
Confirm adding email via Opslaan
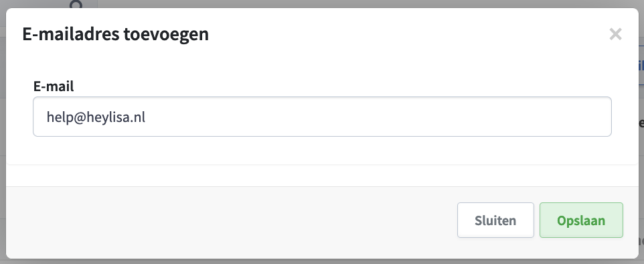point(581,220)
